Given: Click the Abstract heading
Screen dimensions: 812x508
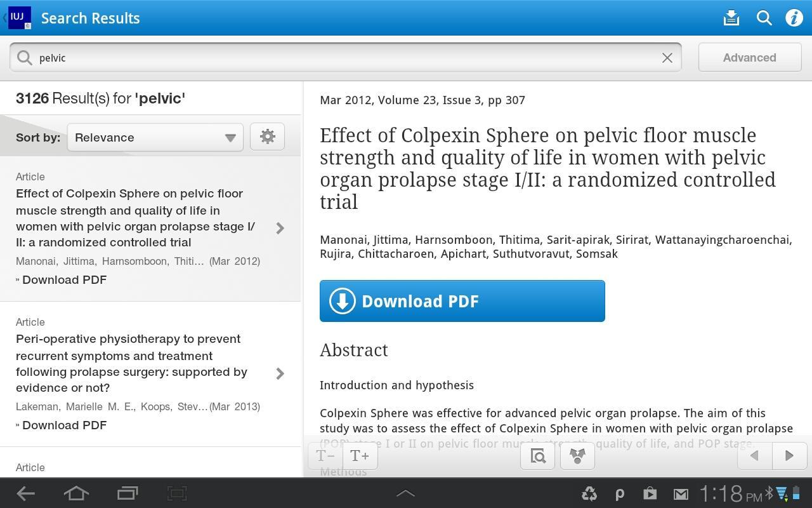Looking at the screenshot, I should (x=354, y=350).
